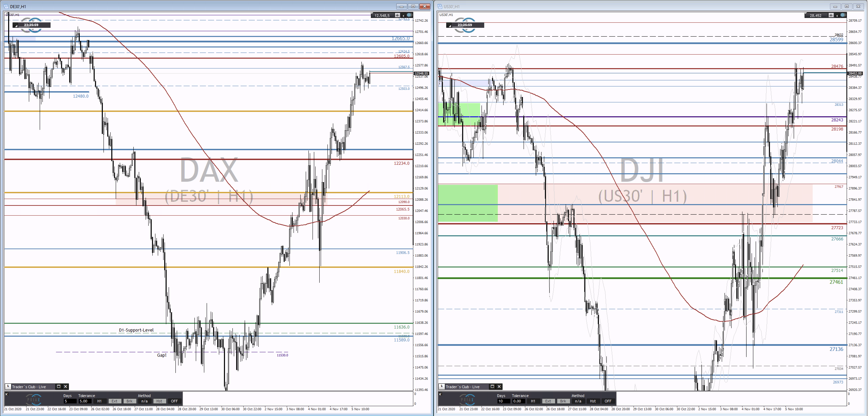Click the PRIAX logo in US30 settings bar
Viewport: 868px width, 416px height.
[x=467, y=400]
